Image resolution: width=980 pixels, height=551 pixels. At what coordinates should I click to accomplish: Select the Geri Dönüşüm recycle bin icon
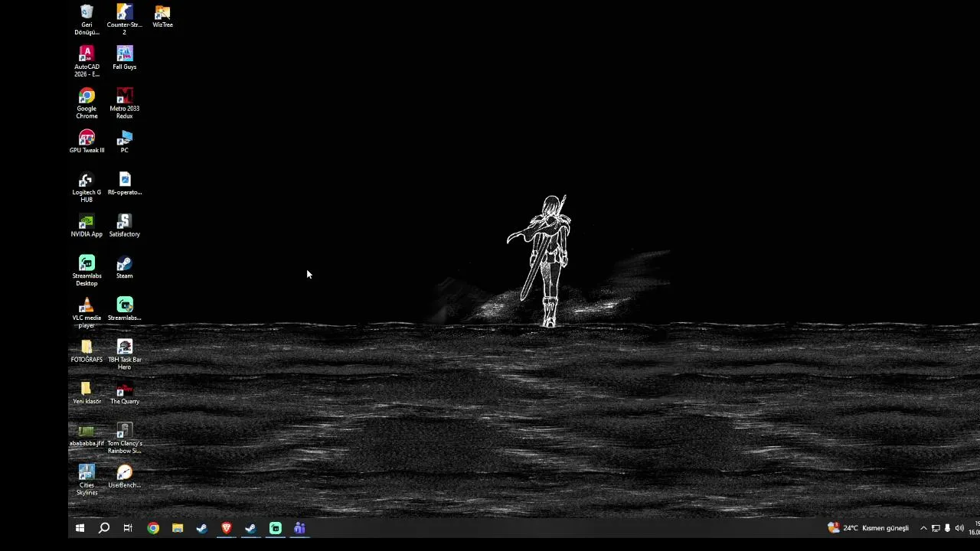tap(87, 19)
